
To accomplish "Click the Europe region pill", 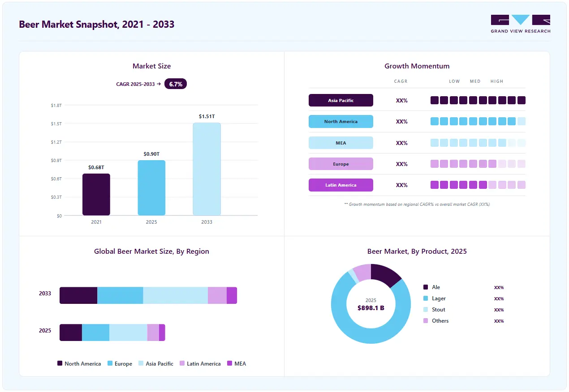I will [341, 164].
